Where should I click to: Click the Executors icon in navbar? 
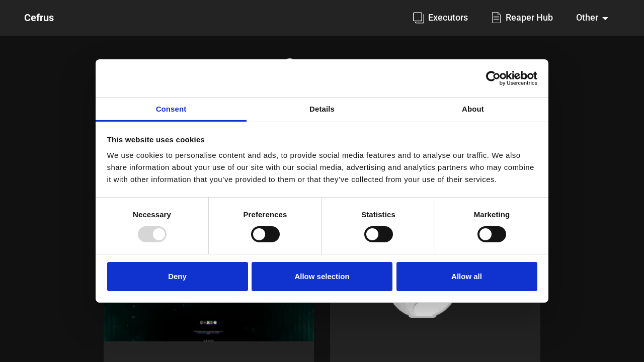coord(419,18)
